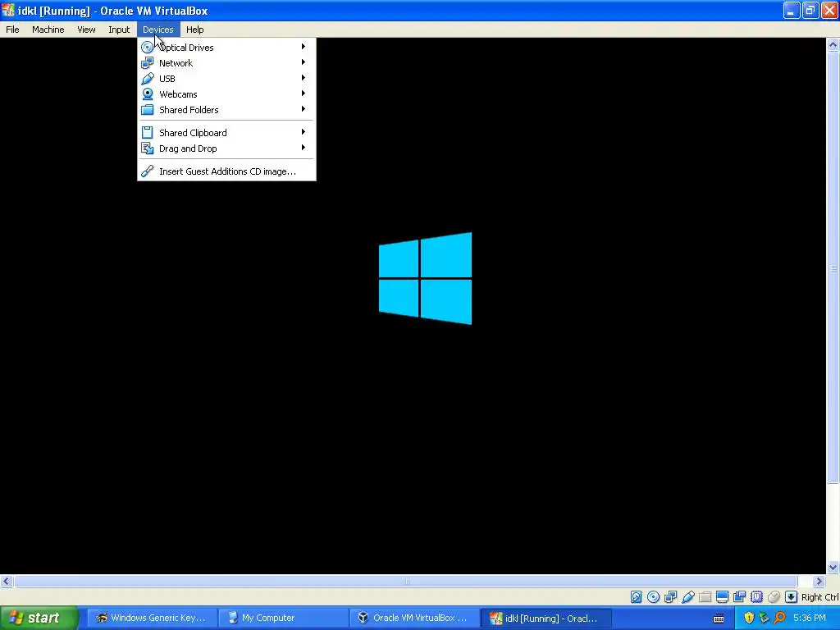
Task: Click the recording status bar icon
Action: (739, 597)
